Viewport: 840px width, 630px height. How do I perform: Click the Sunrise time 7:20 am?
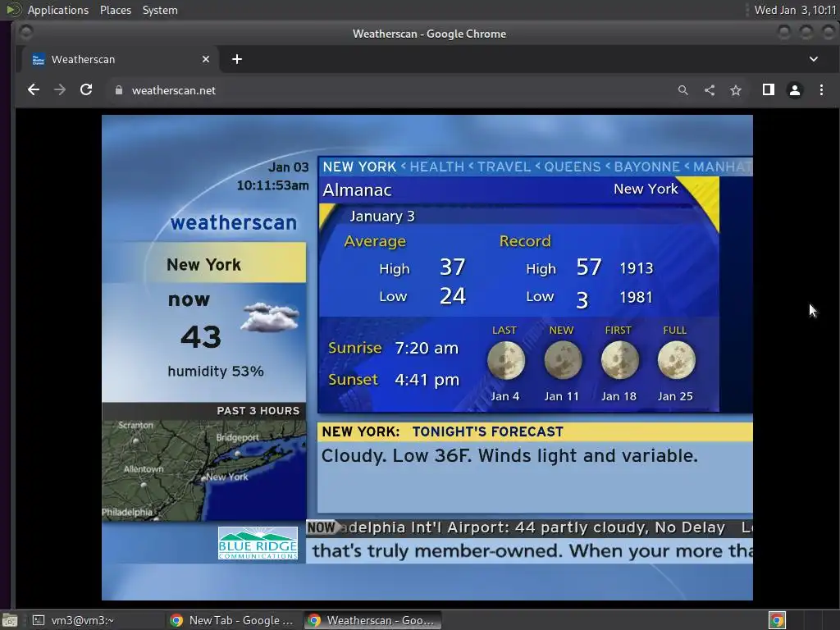[x=427, y=348]
